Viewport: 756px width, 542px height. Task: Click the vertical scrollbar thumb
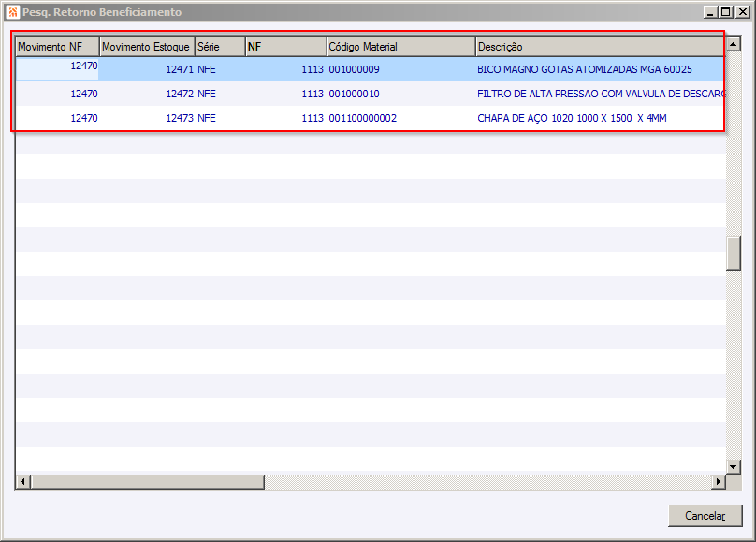[734, 253]
